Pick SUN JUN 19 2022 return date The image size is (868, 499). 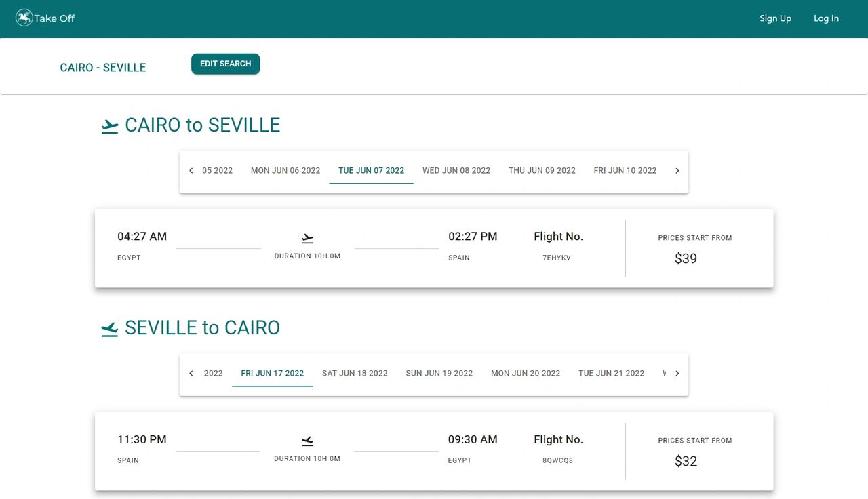tap(439, 374)
